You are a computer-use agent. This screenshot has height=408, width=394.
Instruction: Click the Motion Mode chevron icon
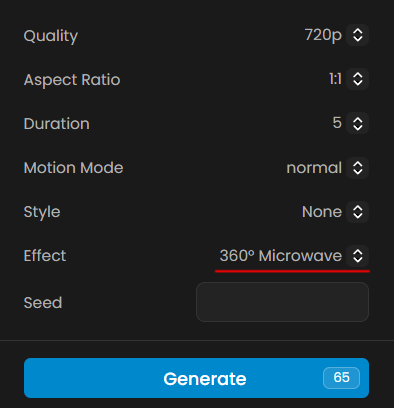(x=357, y=168)
